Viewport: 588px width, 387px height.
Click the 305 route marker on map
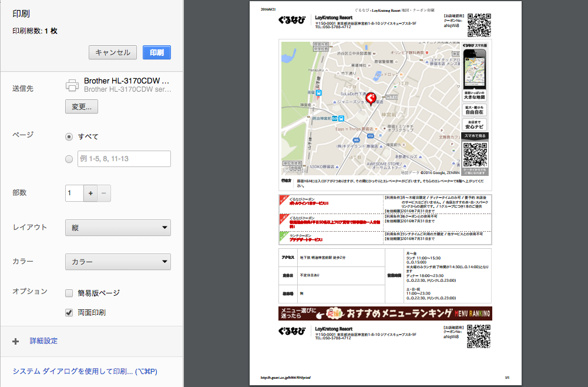[356, 140]
